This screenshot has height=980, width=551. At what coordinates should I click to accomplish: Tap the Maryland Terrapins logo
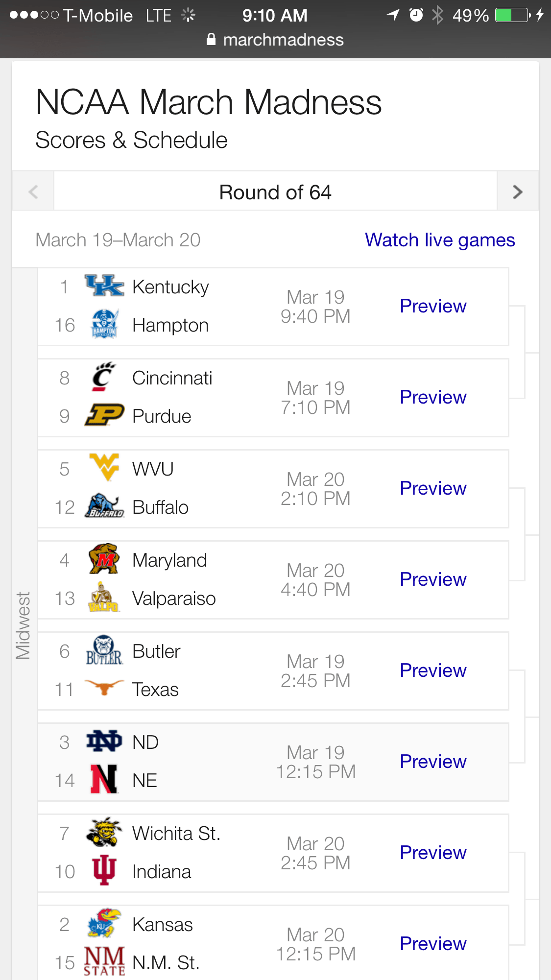point(104,558)
